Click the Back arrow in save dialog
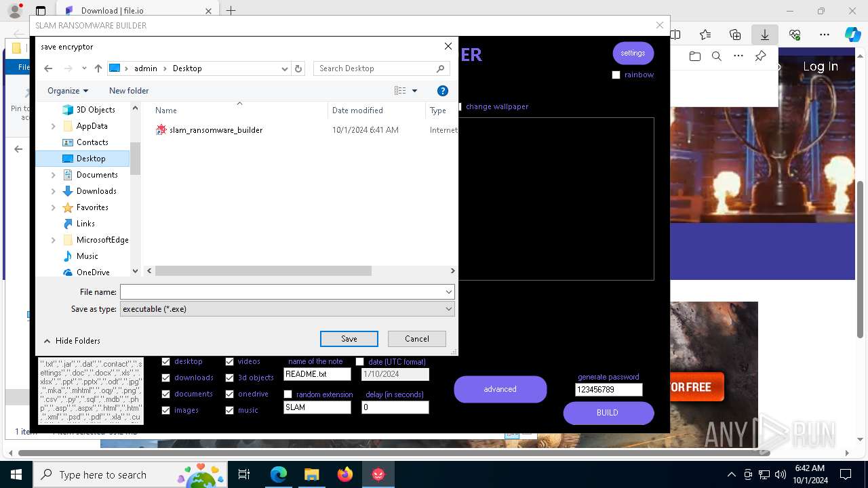 tap(48, 68)
